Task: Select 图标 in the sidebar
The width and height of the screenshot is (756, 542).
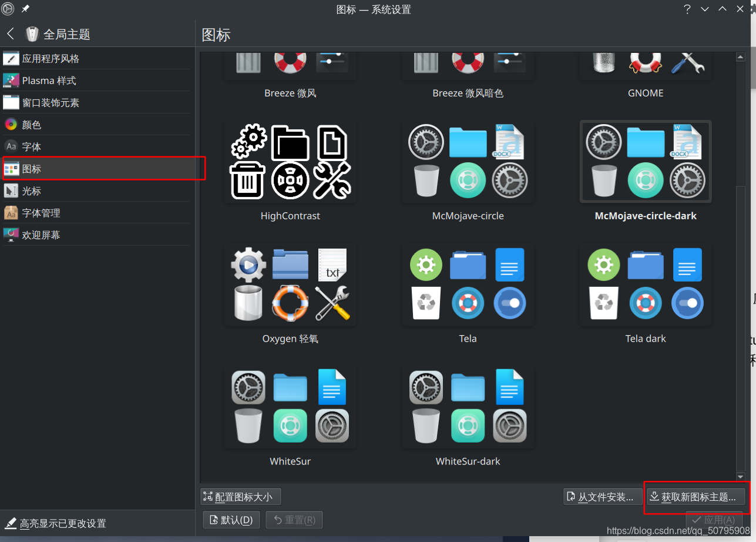Action: click(97, 169)
